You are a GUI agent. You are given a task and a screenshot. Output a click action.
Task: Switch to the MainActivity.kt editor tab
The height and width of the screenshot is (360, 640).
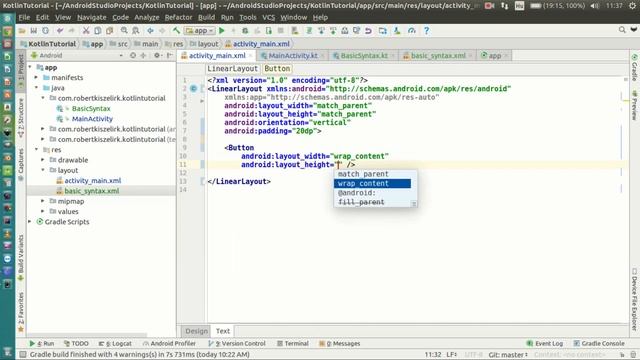point(292,56)
